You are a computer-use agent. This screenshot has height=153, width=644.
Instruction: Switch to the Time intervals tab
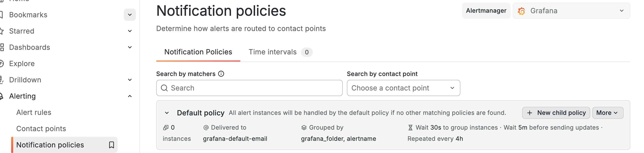pyautogui.click(x=273, y=52)
